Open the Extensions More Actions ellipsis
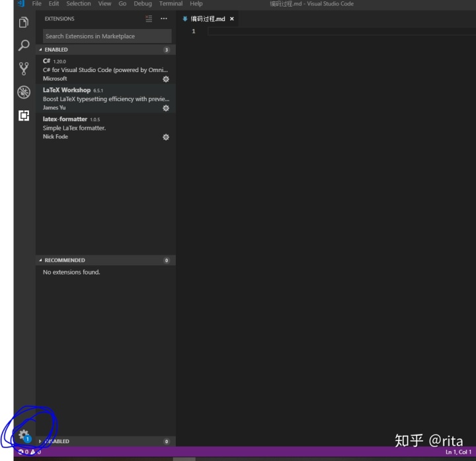 [164, 19]
